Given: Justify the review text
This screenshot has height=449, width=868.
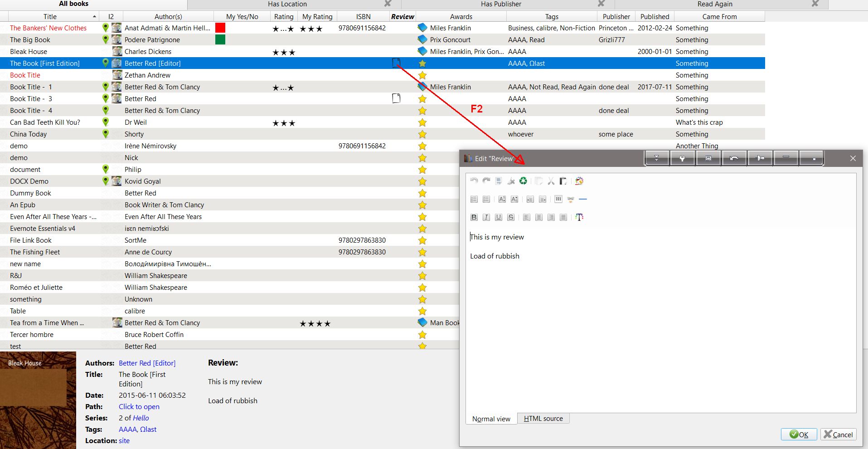Looking at the screenshot, I should (563, 217).
